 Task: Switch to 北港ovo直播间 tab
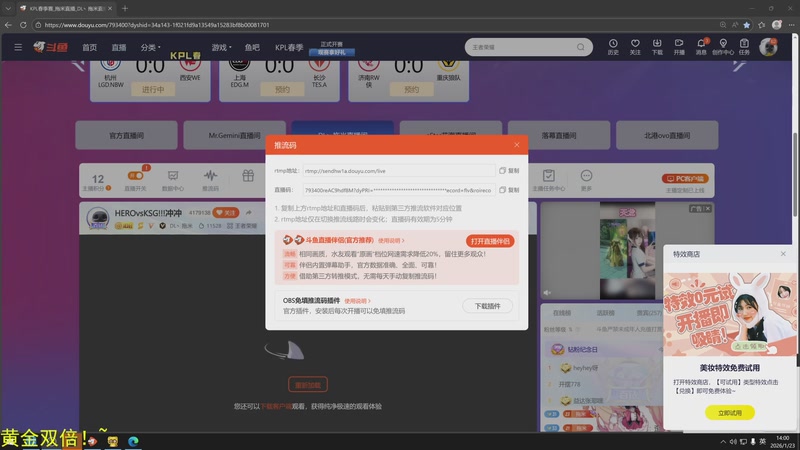[667, 135]
